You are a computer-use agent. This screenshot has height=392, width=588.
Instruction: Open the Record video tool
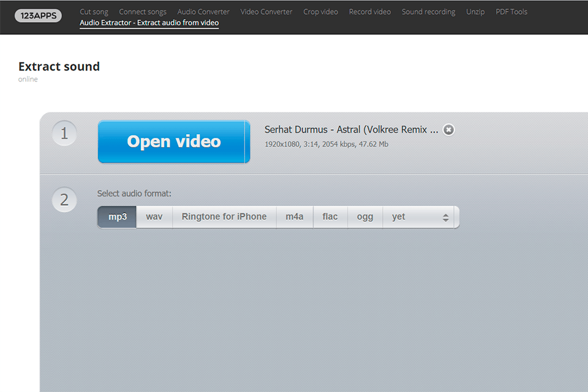(x=370, y=11)
